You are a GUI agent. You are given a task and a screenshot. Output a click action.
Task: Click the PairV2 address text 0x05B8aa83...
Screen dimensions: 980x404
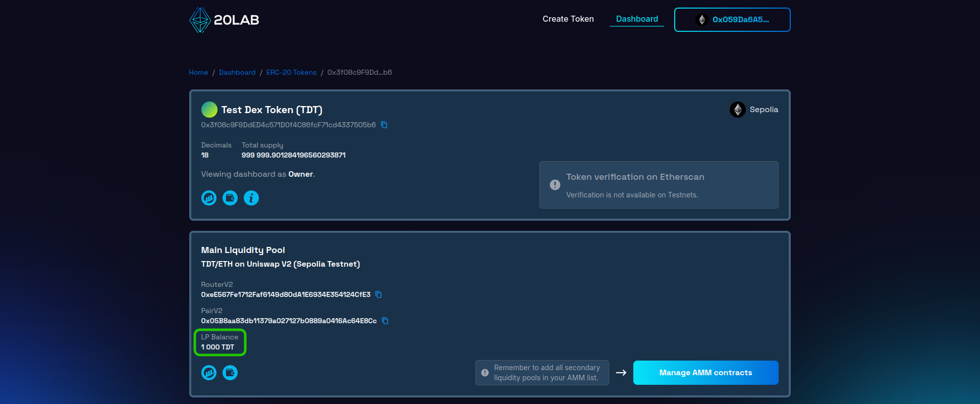point(289,321)
